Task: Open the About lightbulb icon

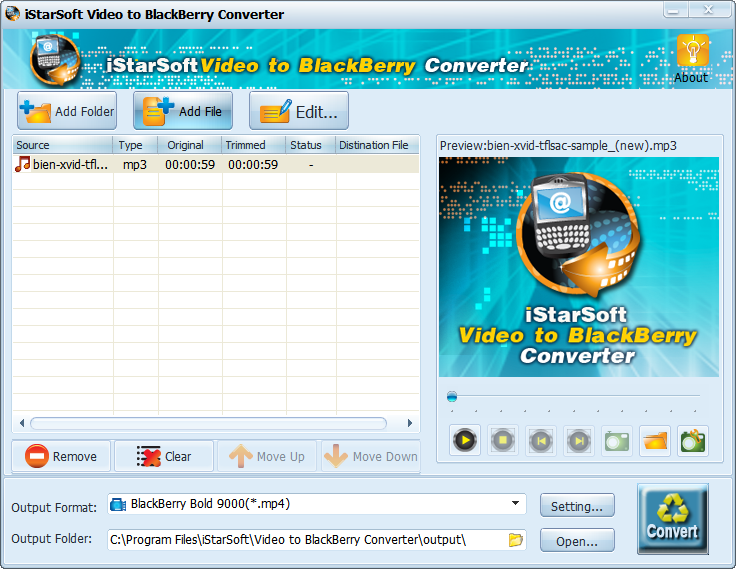Action: (692, 52)
